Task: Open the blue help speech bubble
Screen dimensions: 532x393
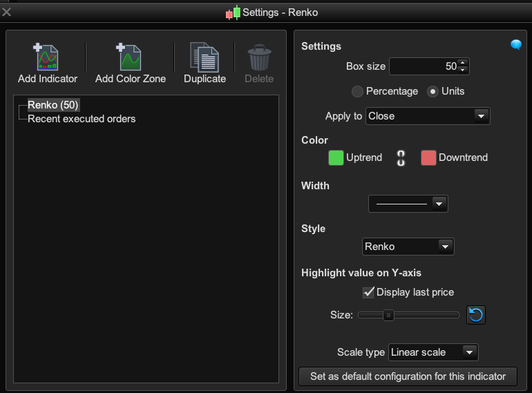Action: point(516,46)
